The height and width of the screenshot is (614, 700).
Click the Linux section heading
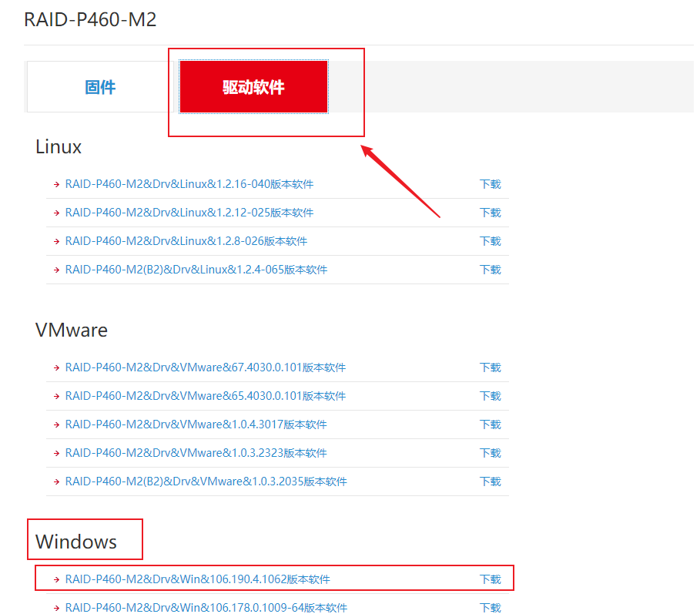pyautogui.click(x=59, y=147)
